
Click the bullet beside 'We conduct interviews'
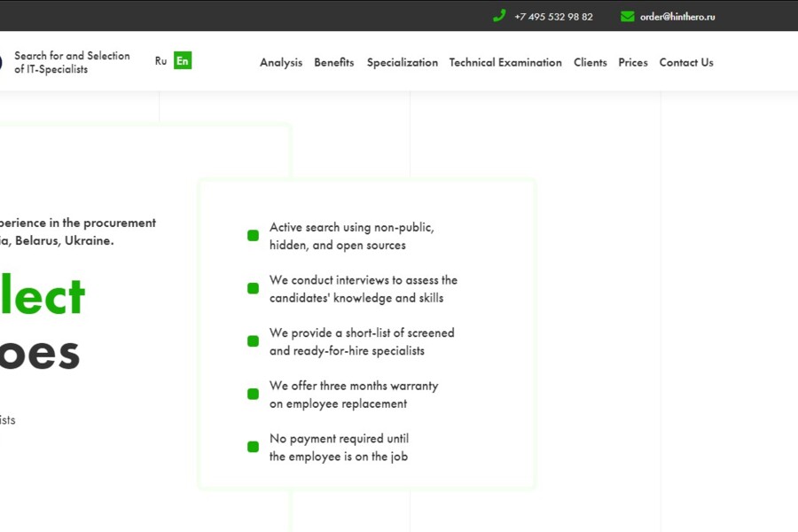[253, 288]
